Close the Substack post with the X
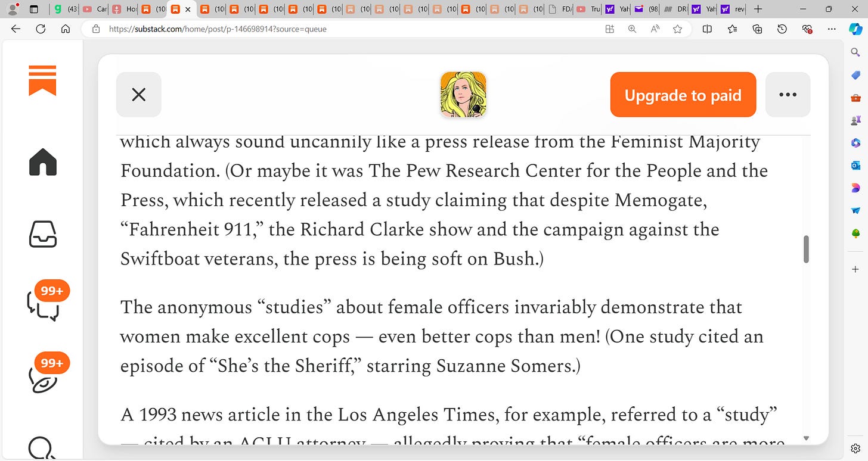Image resolution: width=868 pixels, height=461 pixels. point(138,95)
